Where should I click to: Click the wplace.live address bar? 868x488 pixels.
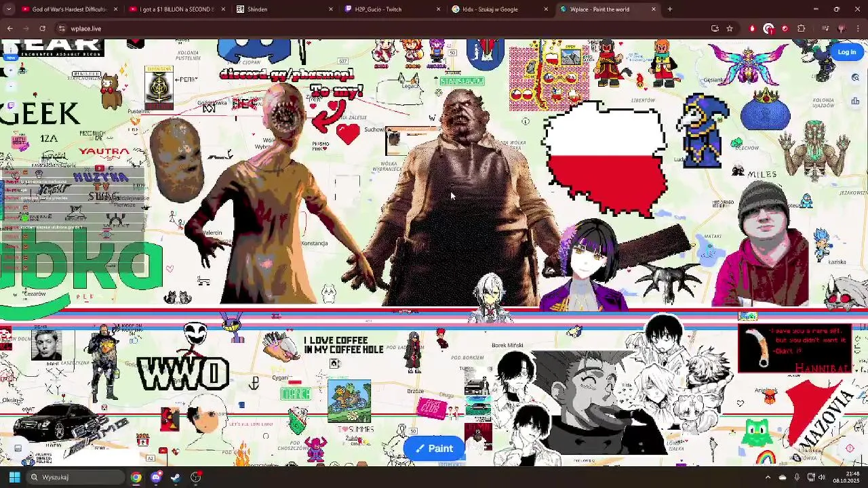coord(387,28)
